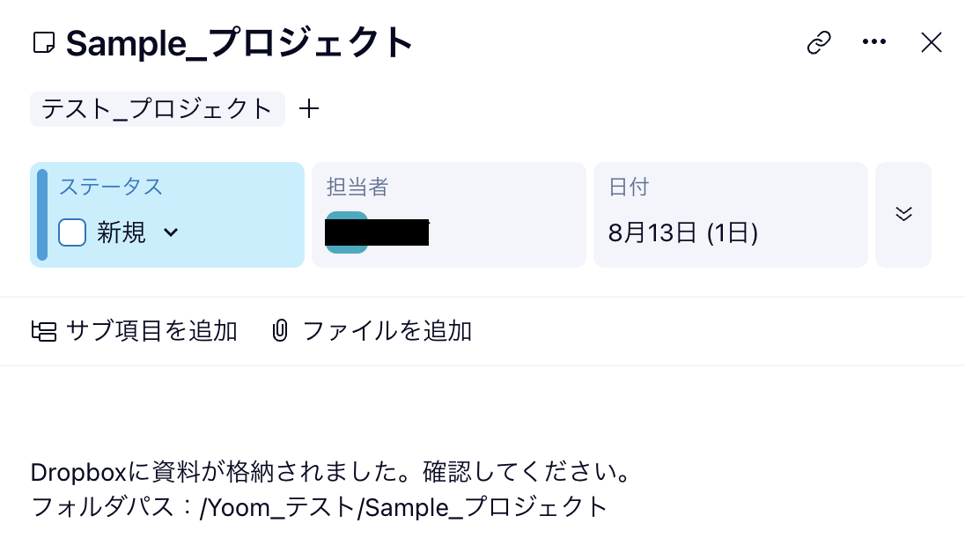965x560 pixels.
Task: Click the blue status color bar
Action: [41, 214]
